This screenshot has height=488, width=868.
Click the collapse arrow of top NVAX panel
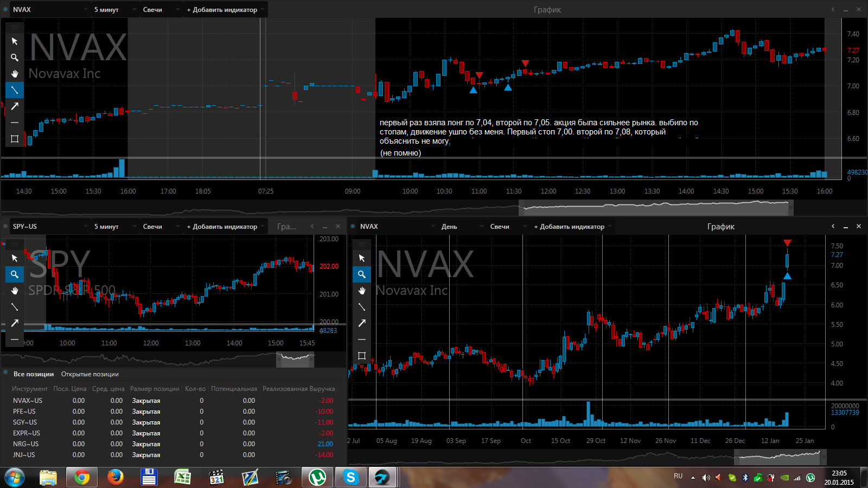point(833,9)
